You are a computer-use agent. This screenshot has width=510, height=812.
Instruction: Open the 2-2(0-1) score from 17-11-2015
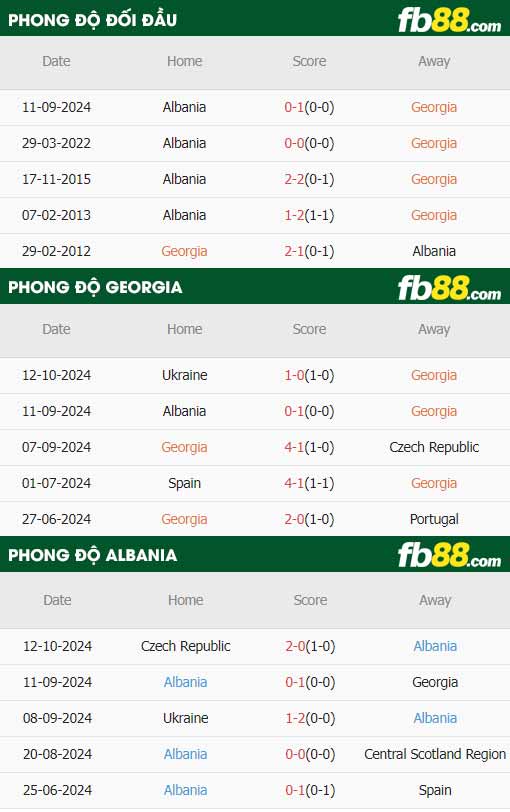[309, 179]
